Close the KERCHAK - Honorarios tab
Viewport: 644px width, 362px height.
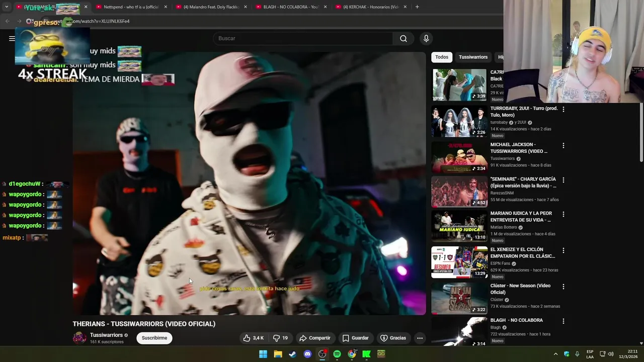(x=405, y=7)
